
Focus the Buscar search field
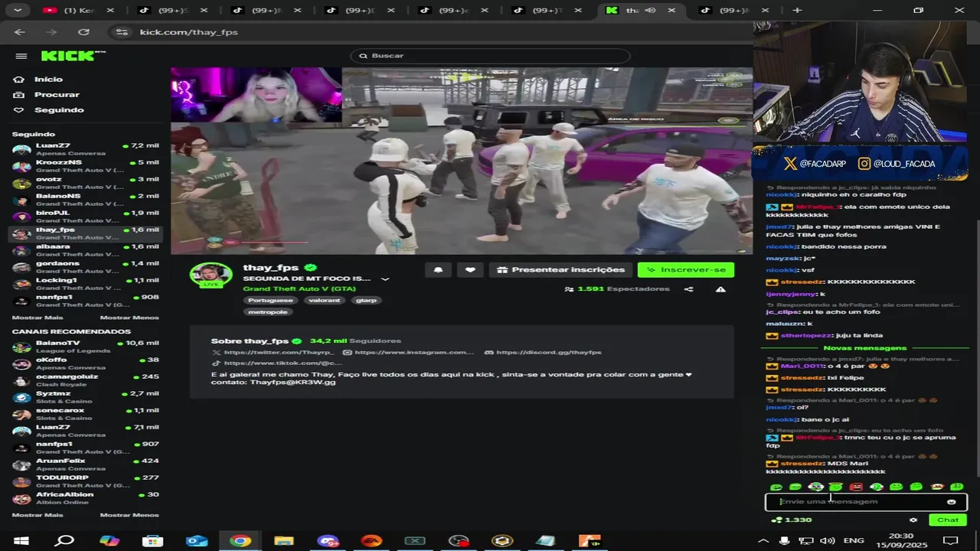(490, 56)
